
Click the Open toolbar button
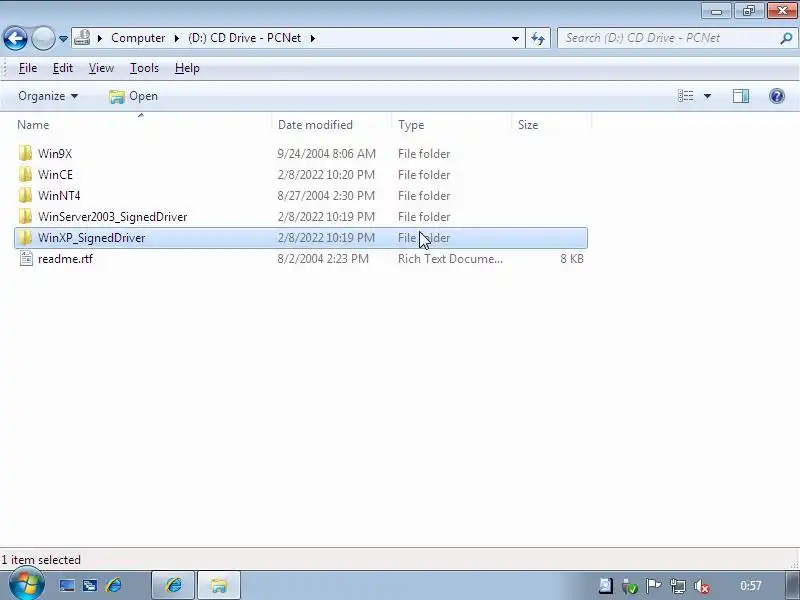[133, 96]
